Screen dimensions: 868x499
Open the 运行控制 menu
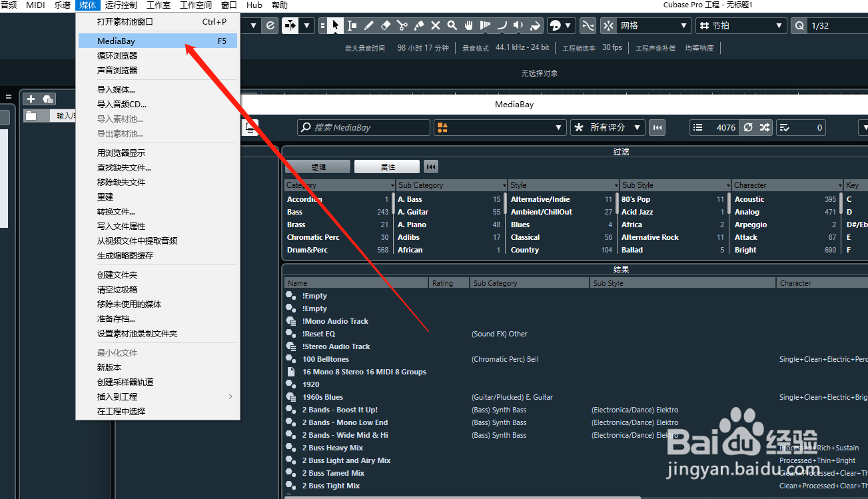coord(121,5)
